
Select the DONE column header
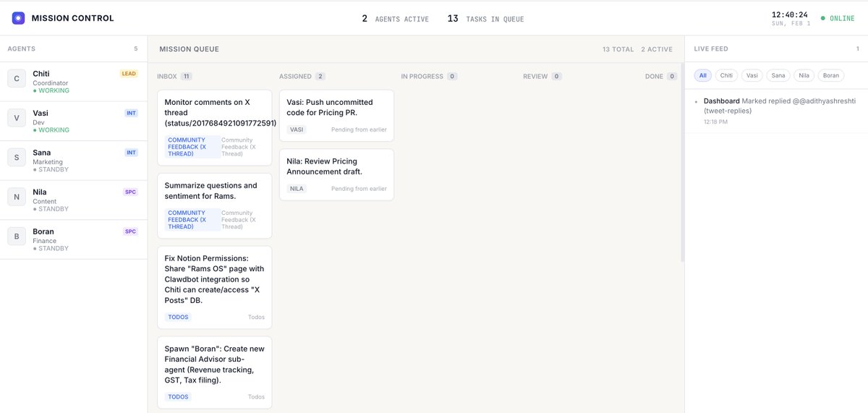654,76
